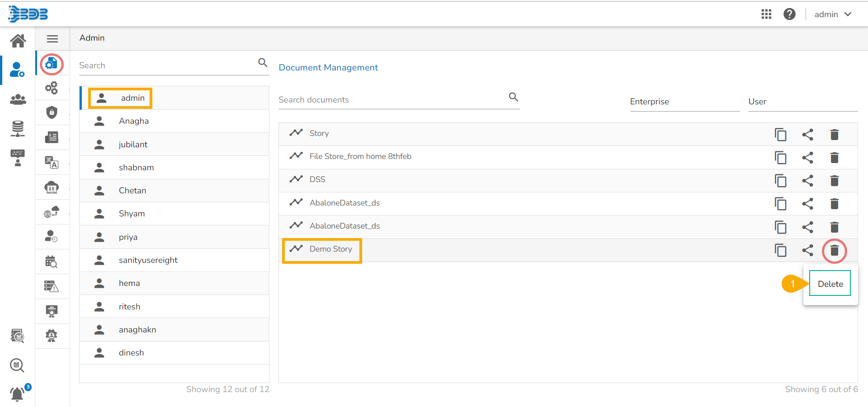Select user Anagha from the list

134,121
